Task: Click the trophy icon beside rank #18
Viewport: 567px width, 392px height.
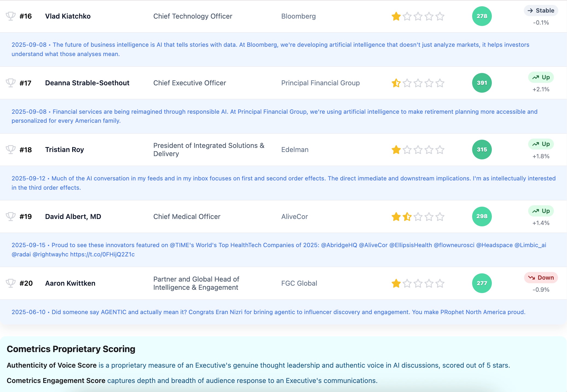Action: [x=11, y=150]
